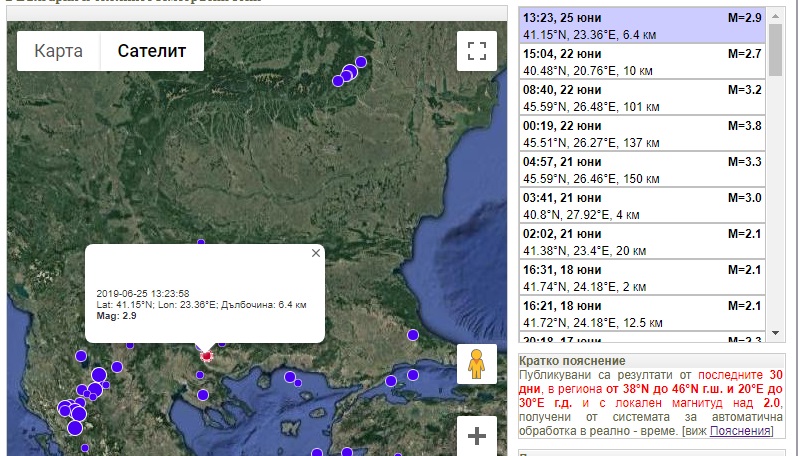Select the 08:40, 22 юни M=3.2 entry
Screen dimensions: 798x456
(642, 98)
